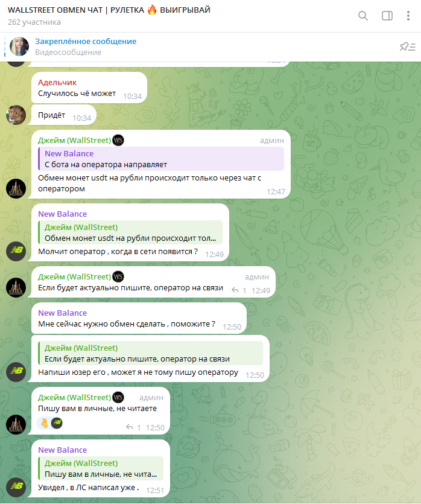Image resolution: width=421 pixels, height=504 pixels.
Task: Show the pinned messages list icon
Action: point(408,47)
